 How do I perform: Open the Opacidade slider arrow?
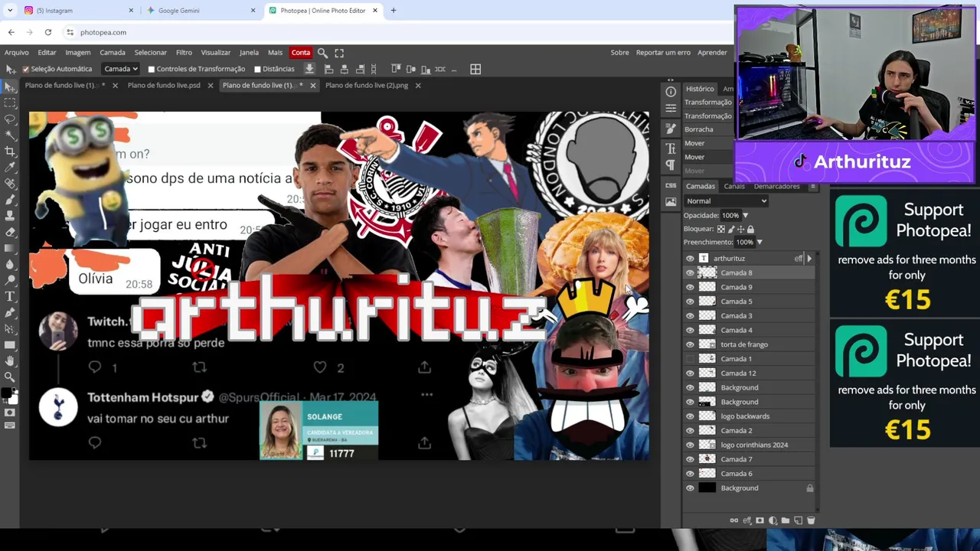[x=745, y=216]
